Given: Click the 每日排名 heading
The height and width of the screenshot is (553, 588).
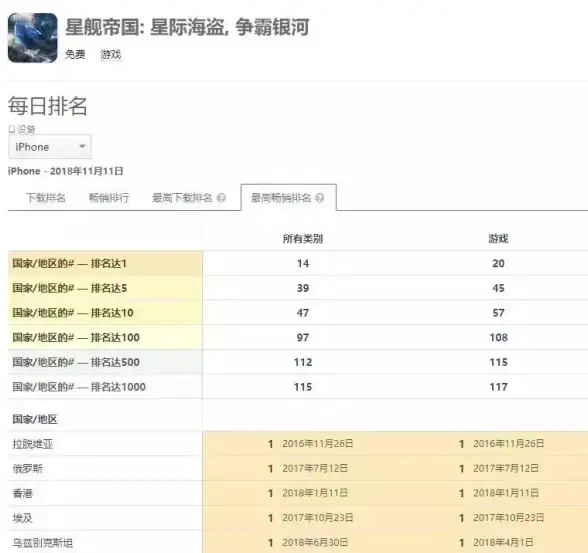Looking at the screenshot, I should (x=48, y=106).
